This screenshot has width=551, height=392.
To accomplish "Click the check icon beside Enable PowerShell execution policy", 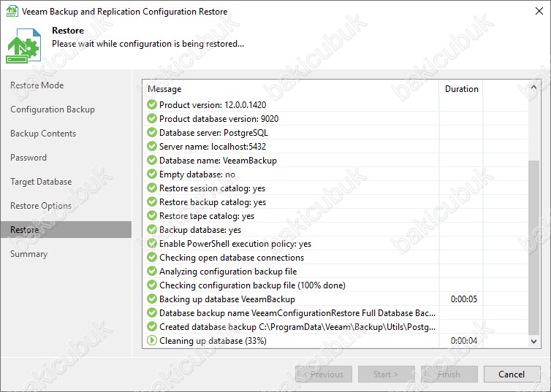I will point(152,244).
